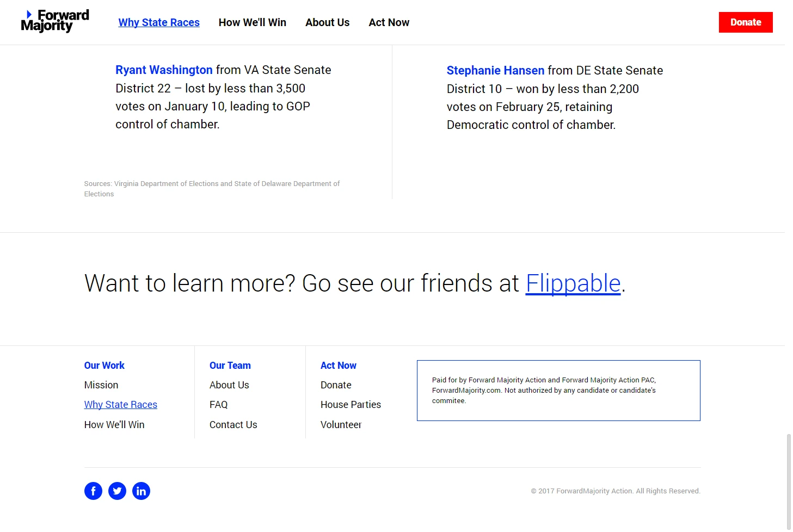The width and height of the screenshot is (793, 532).
Task: Click the page vertical scrollbar thumb
Action: 789,482
